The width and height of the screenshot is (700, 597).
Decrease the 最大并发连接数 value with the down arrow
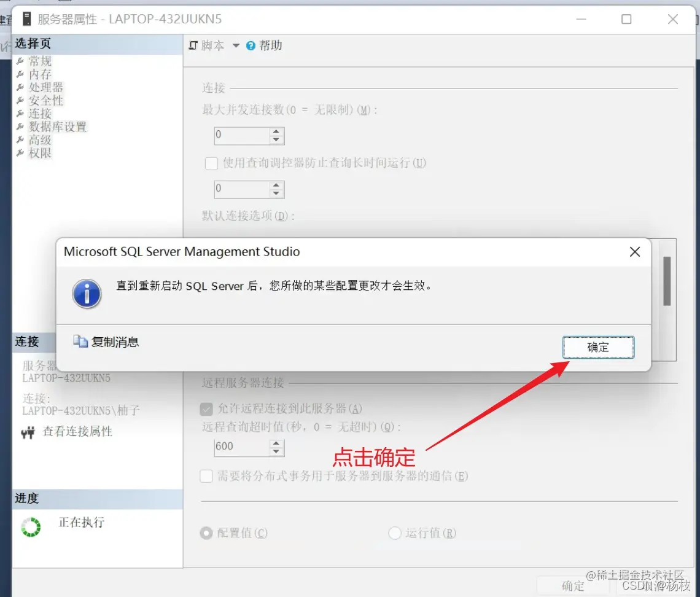[x=276, y=140]
